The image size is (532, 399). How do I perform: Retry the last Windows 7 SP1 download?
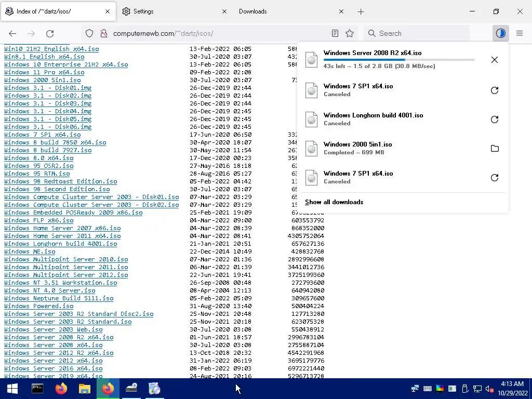click(x=495, y=178)
